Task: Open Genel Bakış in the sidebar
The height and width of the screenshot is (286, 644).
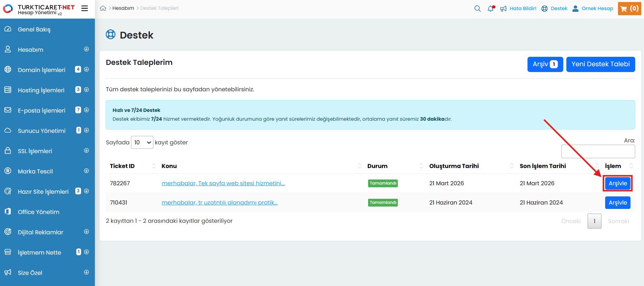Action: coord(34,29)
